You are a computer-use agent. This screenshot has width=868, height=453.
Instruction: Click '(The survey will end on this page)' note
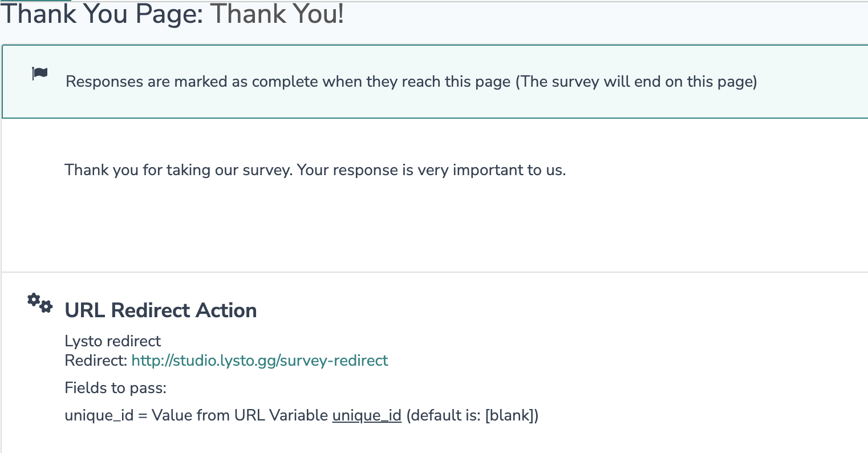636,82
